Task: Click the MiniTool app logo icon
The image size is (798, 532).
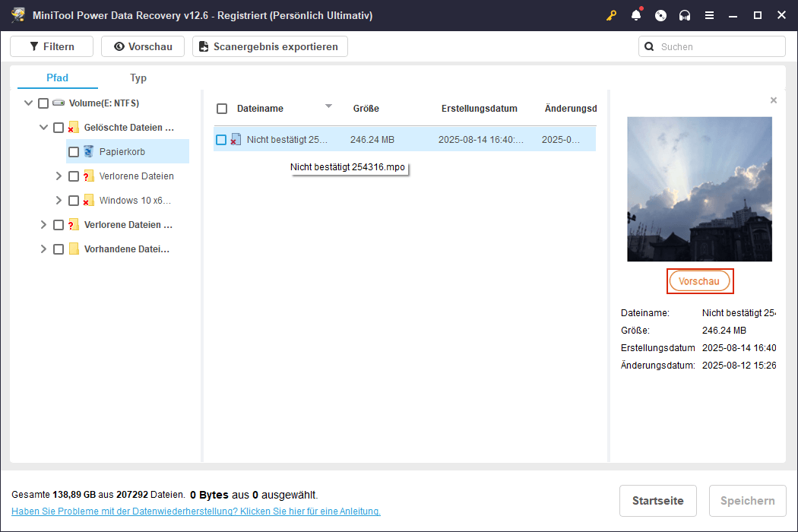Action: click(18, 15)
